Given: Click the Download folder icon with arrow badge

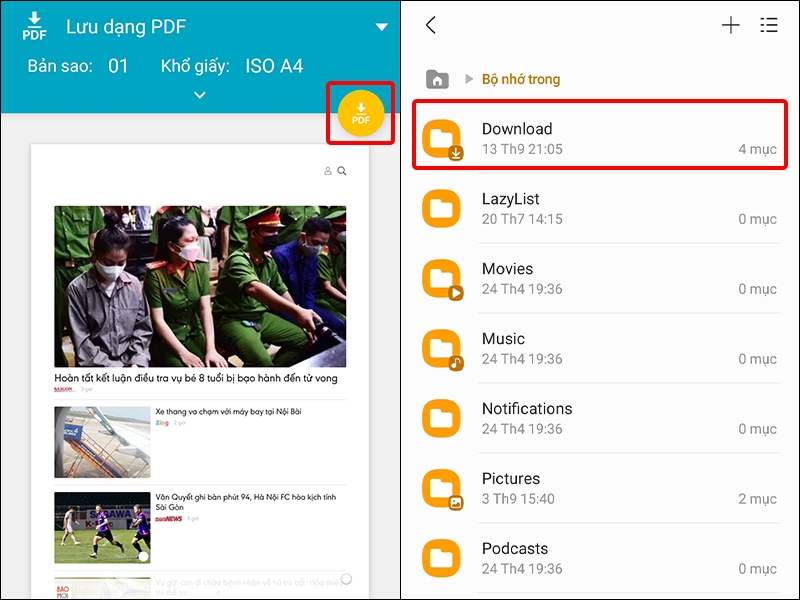Looking at the screenshot, I should tap(442, 138).
